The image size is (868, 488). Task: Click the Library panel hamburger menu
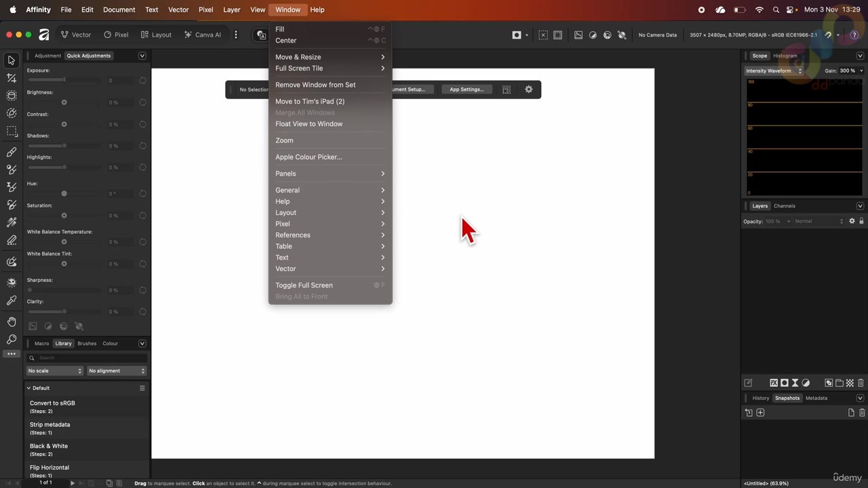(142, 388)
